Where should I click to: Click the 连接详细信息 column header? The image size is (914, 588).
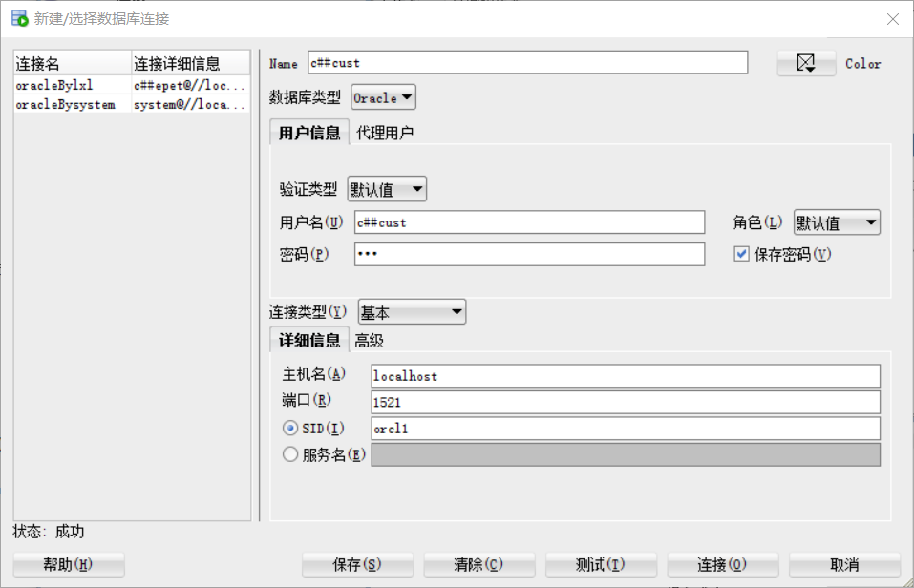[x=191, y=63]
